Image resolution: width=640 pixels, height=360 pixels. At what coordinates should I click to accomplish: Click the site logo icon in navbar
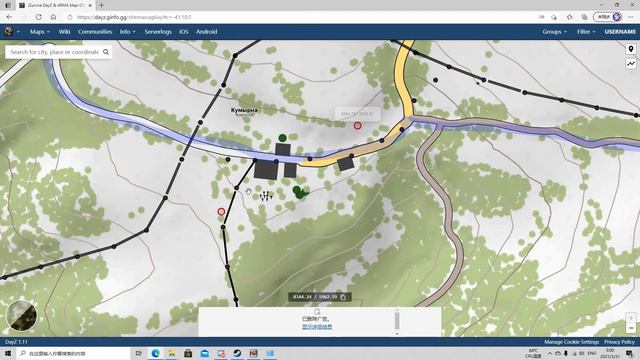(x=8, y=31)
